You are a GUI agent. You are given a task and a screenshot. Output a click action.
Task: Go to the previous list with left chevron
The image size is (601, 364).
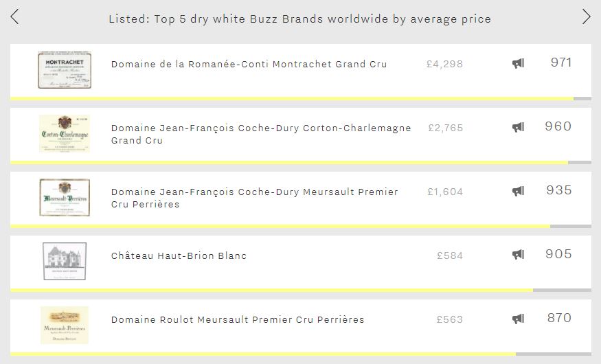pyautogui.click(x=14, y=17)
